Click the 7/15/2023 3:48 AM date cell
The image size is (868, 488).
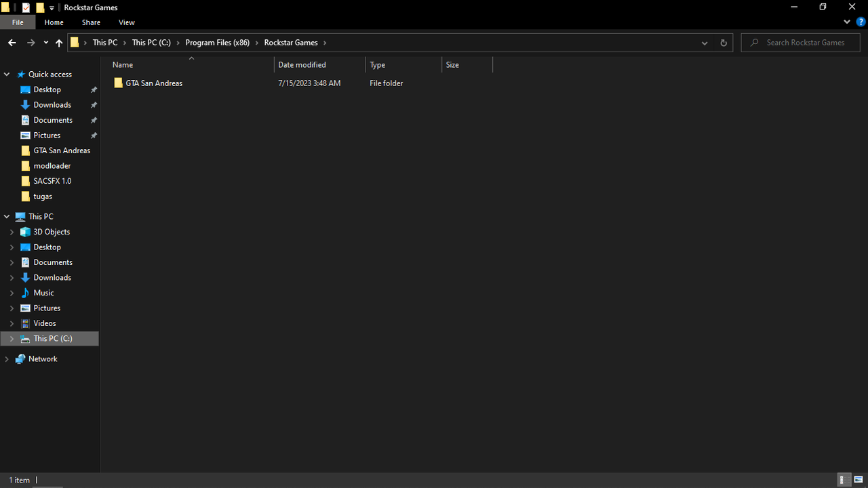coord(309,83)
